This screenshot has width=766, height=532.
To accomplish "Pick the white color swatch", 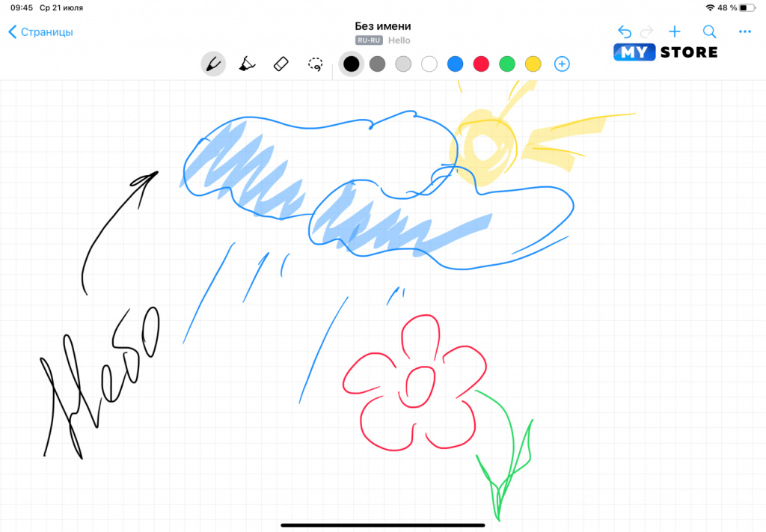I will (x=429, y=64).
